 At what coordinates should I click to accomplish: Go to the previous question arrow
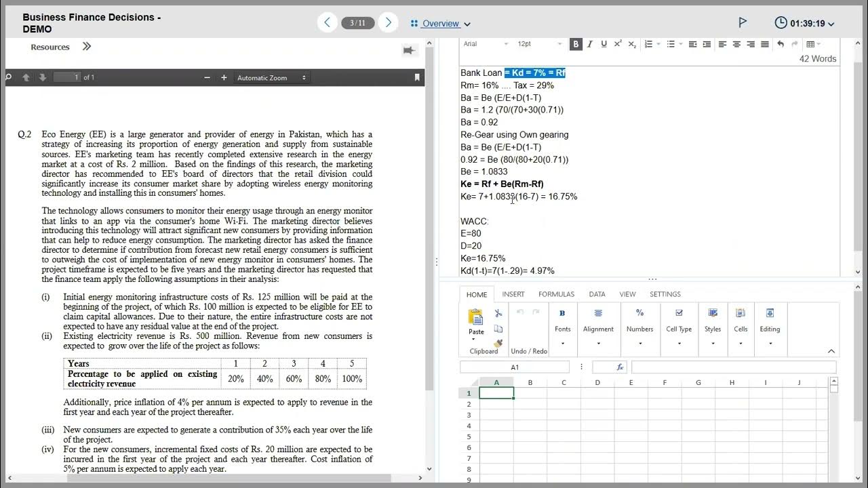[327, 22]
